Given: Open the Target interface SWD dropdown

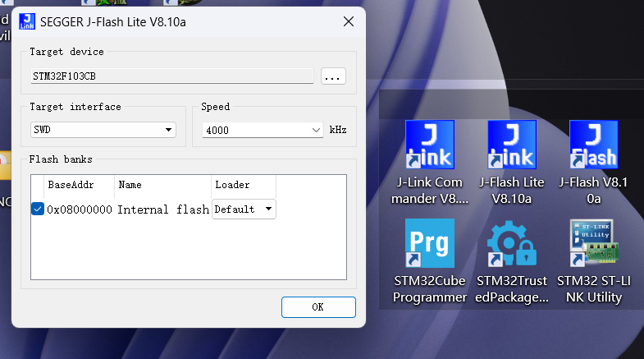Looking at the screenshot, I should pos(103,130).
